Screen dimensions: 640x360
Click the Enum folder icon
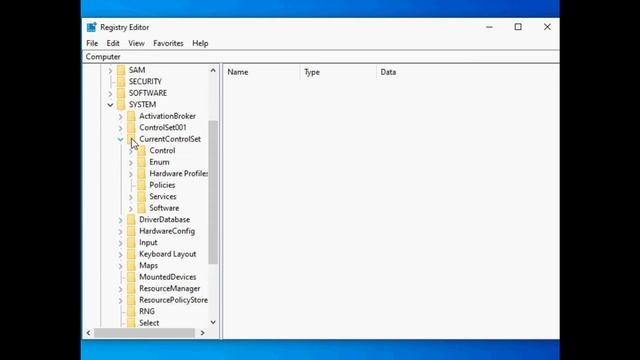click(141, 162)
